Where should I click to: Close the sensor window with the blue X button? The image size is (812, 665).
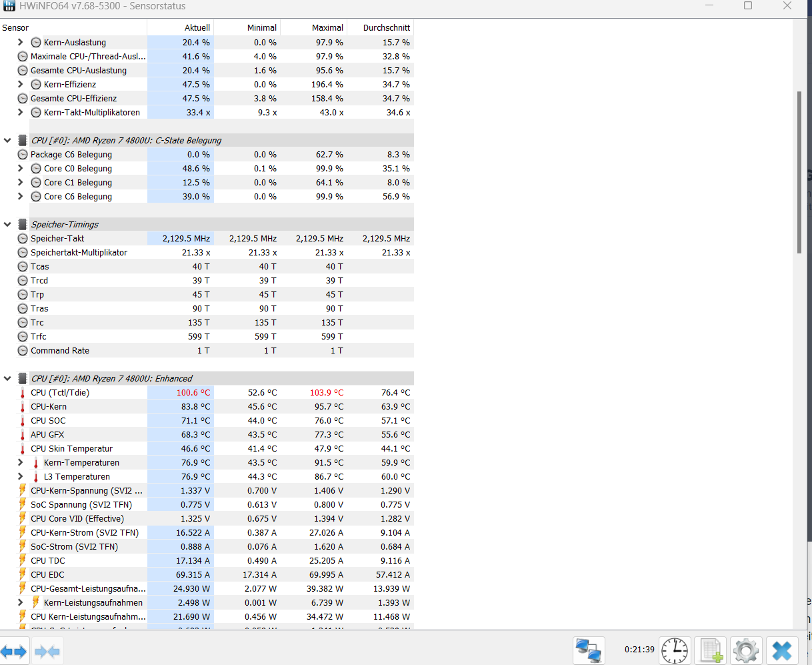(x=781, y=650)
